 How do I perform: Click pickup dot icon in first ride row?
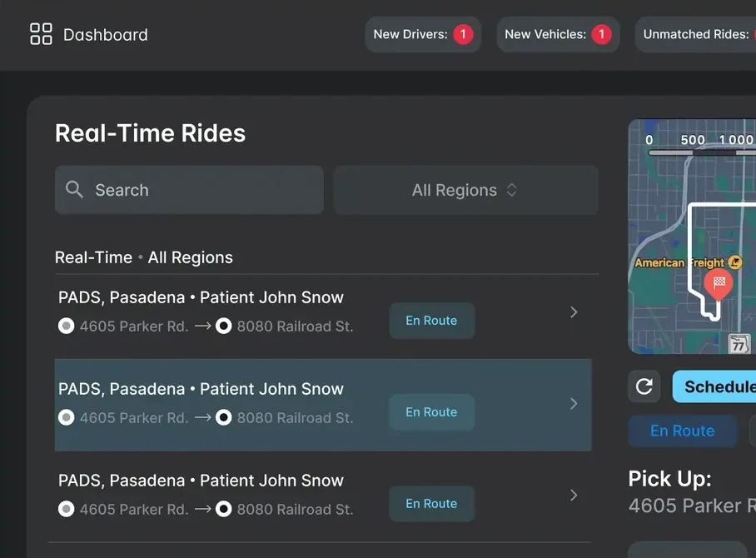[x=66, y=326]
